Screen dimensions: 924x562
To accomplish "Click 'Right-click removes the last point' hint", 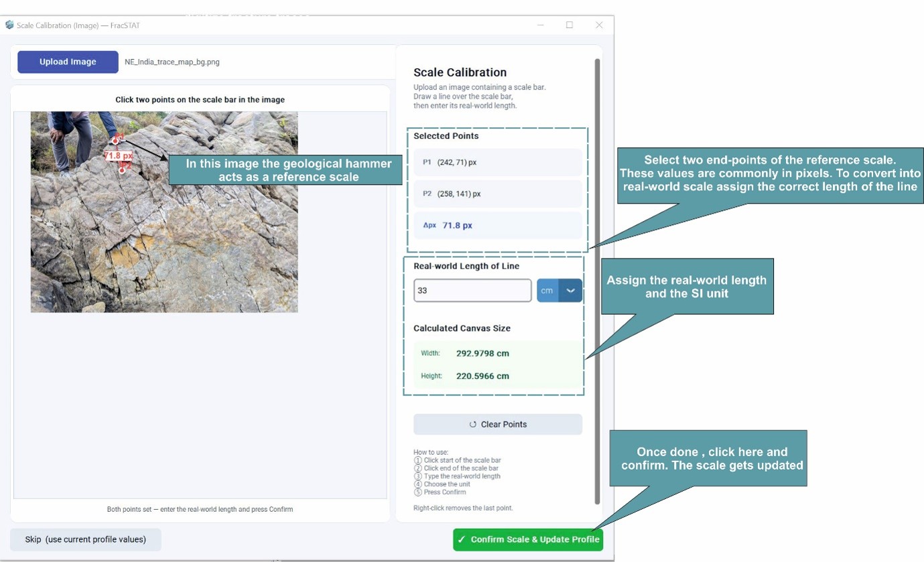I will point(463,508).
